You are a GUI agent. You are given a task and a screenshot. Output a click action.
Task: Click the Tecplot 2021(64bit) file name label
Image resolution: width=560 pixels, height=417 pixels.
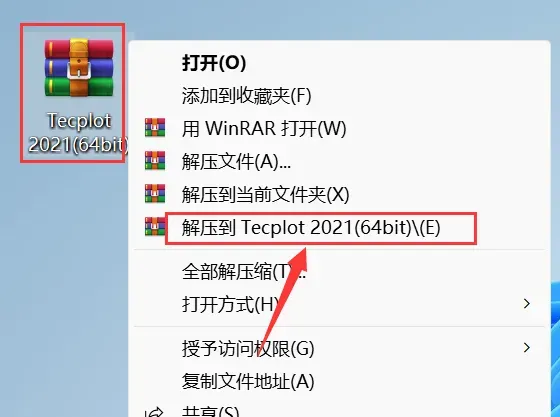tap(79, 133)
